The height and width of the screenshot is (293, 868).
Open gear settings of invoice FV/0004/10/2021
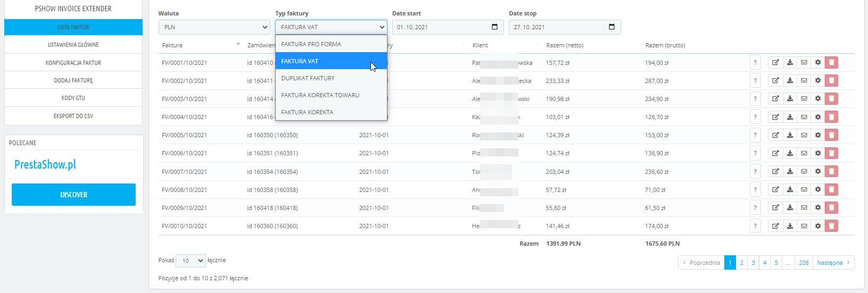point(818,117)
